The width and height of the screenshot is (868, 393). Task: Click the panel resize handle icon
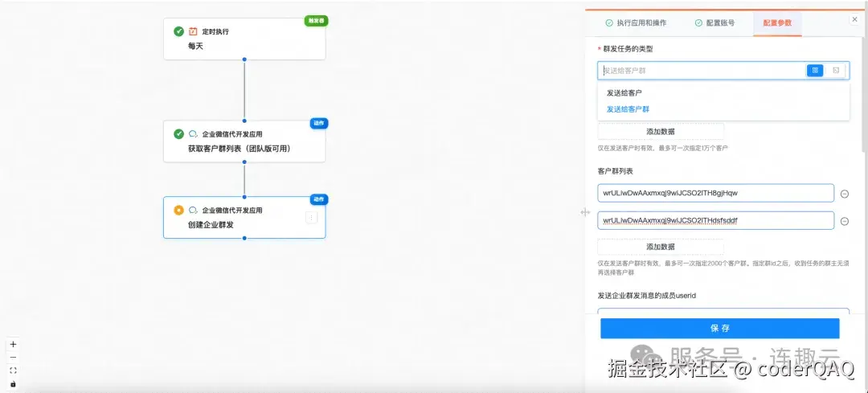[585, 212]
